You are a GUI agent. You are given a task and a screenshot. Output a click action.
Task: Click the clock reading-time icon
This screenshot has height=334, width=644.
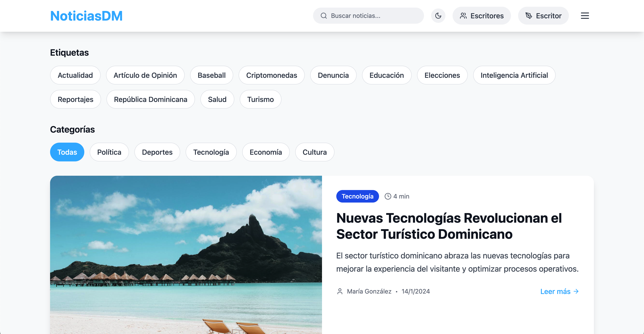click(x=388, y=196)
